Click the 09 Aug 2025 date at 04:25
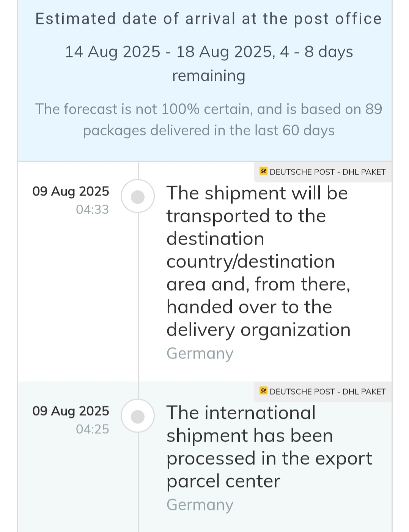The width and height of the screenshot is (409, 532). (x=71, y=411)
